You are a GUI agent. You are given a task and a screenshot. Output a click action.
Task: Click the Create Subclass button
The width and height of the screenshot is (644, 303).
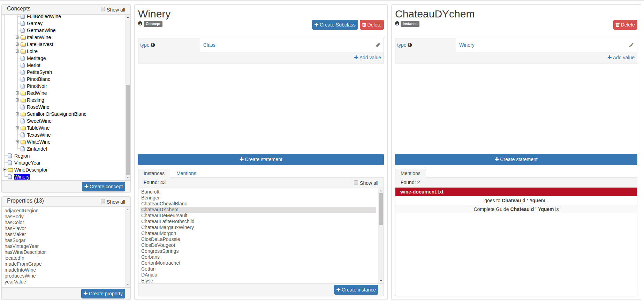[x=335, y=25]
